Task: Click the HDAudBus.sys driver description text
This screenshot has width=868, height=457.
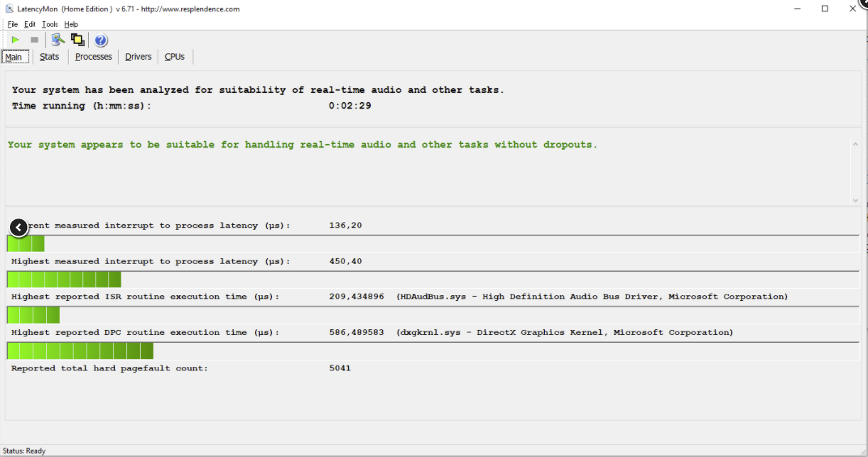Action: click(x=592, y=297)
